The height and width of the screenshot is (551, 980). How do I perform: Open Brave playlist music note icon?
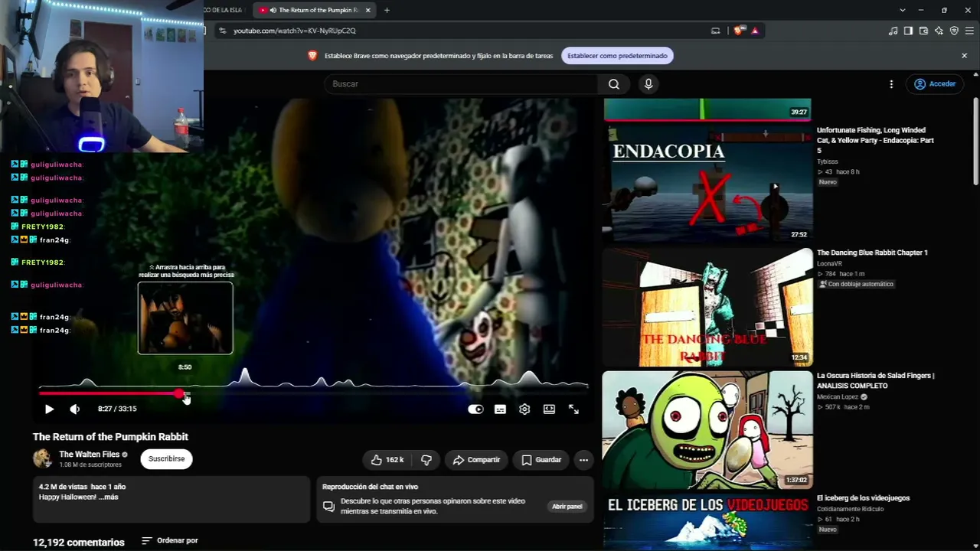pyautogui.click(x=893, y=31)
